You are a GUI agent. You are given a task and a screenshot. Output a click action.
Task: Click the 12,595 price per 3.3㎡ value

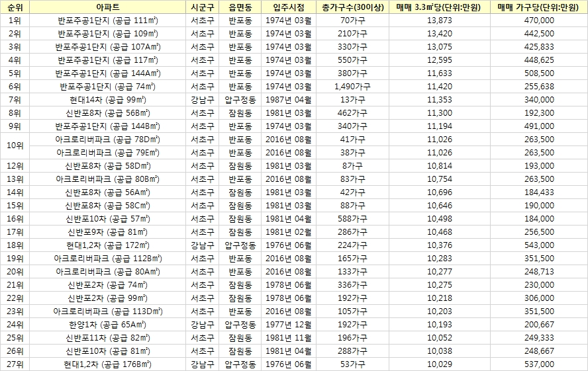click(x=440, y=60)
